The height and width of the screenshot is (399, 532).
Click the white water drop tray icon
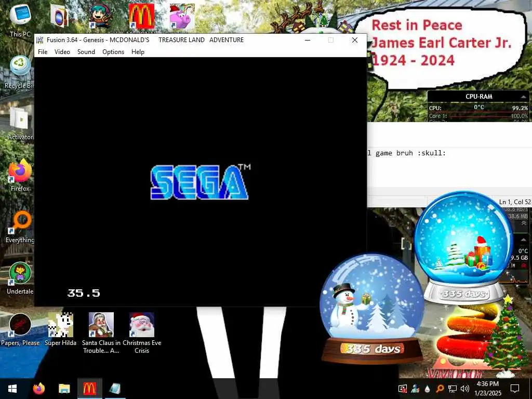[427, 389]
